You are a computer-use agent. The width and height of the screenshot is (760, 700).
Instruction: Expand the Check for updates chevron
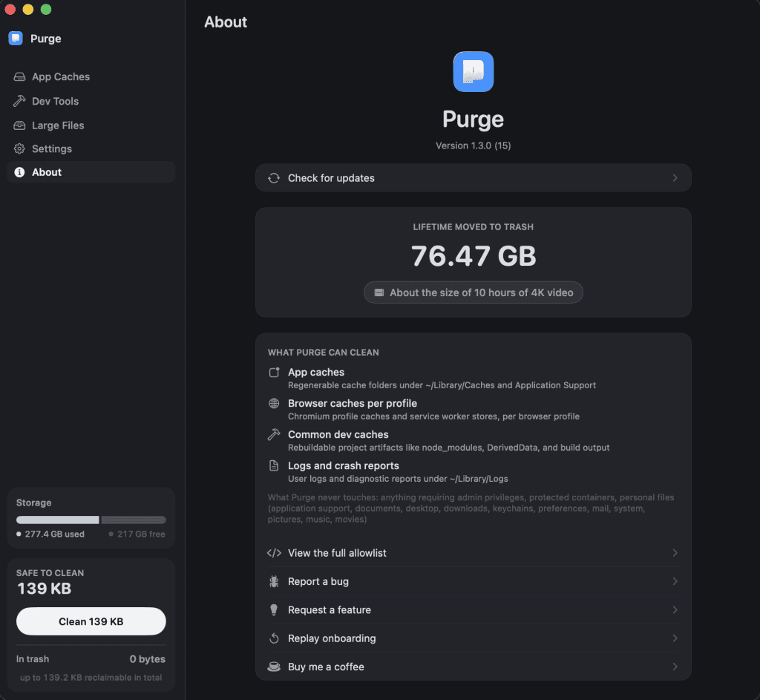pos(675,178)
